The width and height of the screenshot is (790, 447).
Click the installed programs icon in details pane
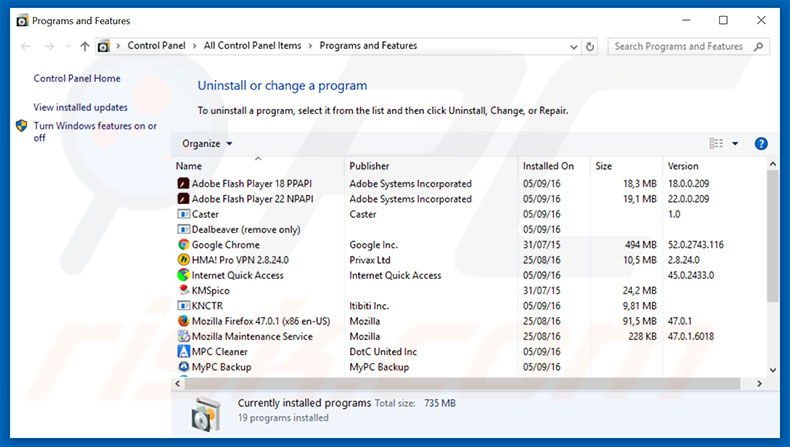click(206, 414)
